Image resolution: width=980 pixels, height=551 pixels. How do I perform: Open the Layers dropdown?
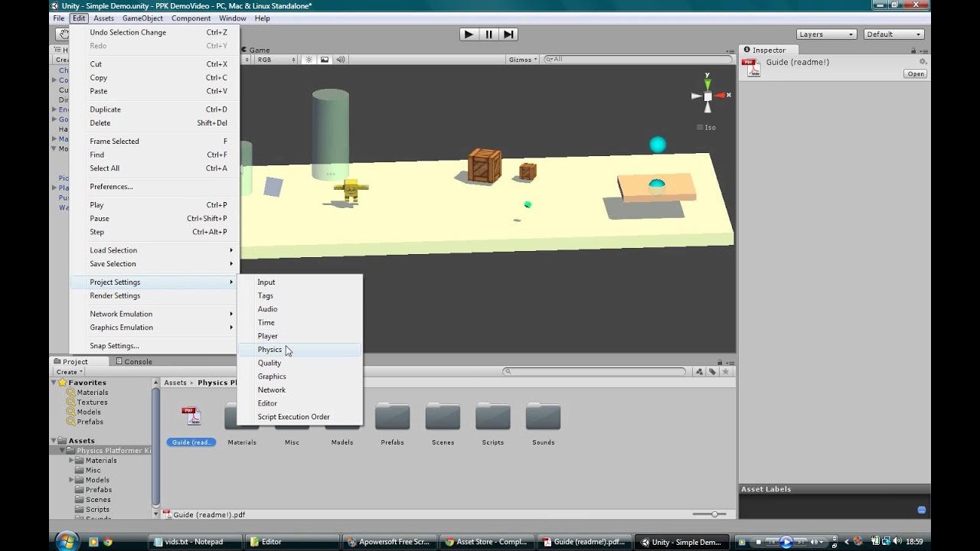pos(825,34)
